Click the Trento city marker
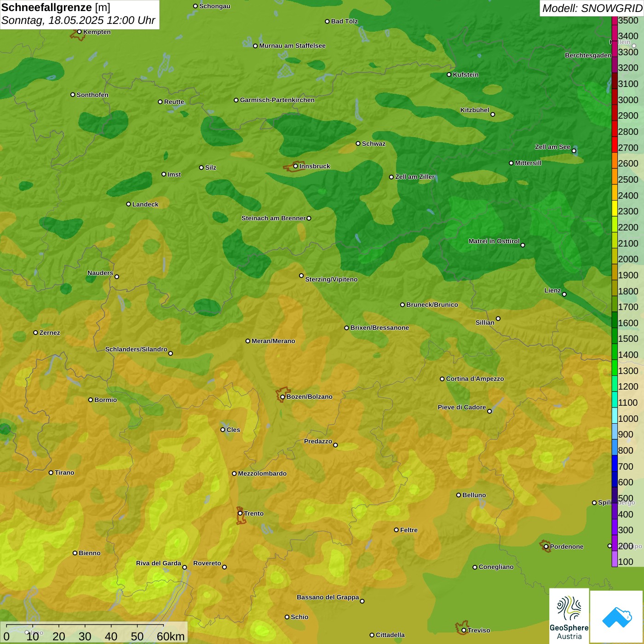This screenshot has width=644, height=644. [x=240, y=513]
